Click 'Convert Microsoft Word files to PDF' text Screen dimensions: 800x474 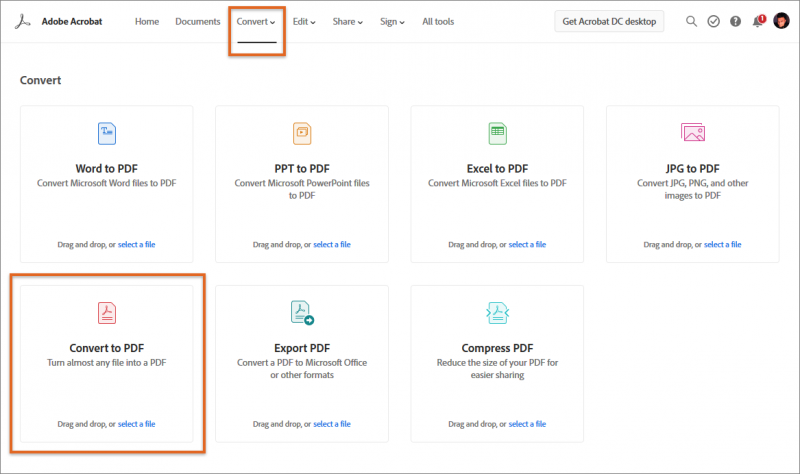tap(107, 183)
